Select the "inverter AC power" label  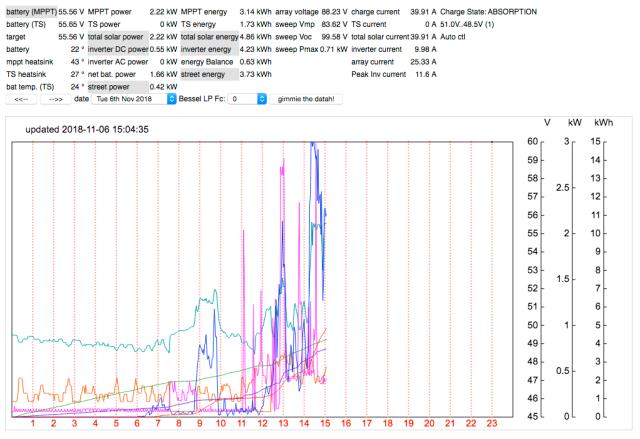point(117,61)
